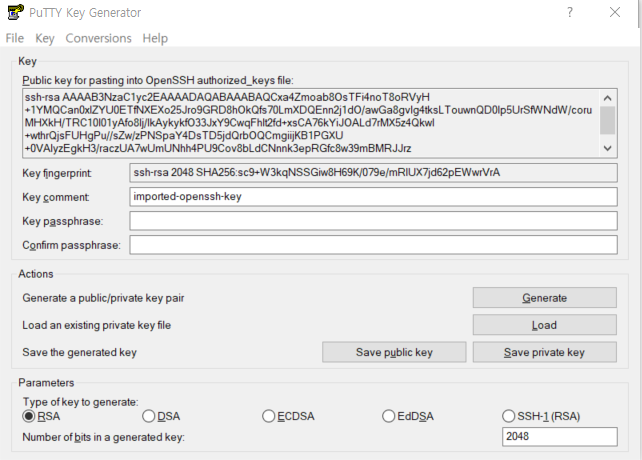The height and width of the screenshot is (460, 642).
Task: Close the PuTTY Key Generator window
Action: point(615,12)
